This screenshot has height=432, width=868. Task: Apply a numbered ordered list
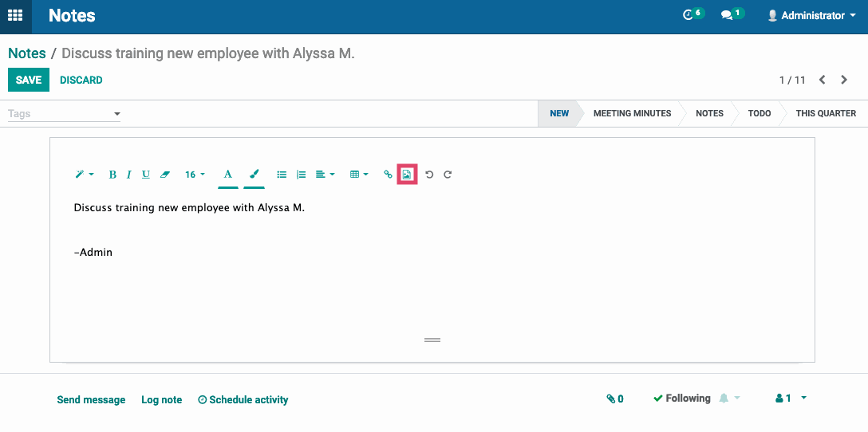coord(301,175)
